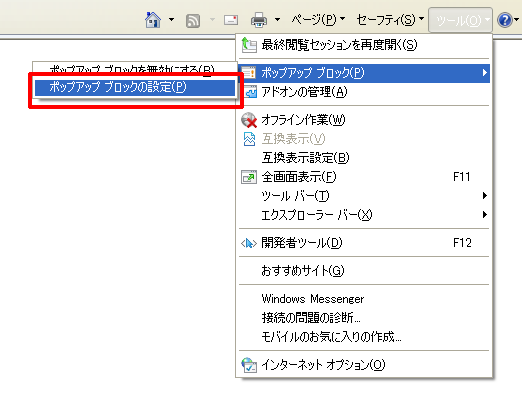Choose ポップアップ ブロックを無効にする(B)
The width and height of the screenshot is (522, 398).
click(x=132, y=69)
